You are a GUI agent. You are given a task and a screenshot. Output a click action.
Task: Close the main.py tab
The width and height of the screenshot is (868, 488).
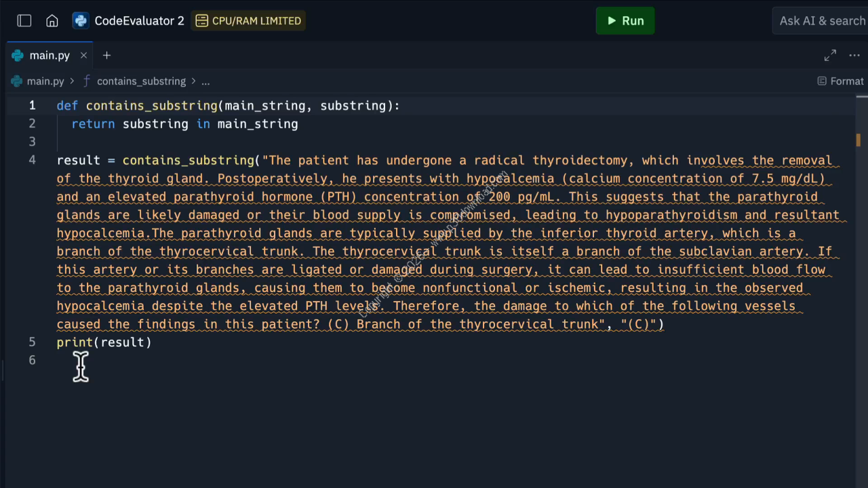click(83, 56)
